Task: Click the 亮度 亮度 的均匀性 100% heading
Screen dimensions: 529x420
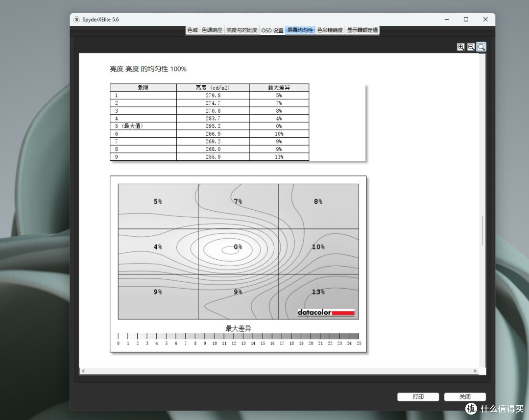Action: (x=148, y=69)
